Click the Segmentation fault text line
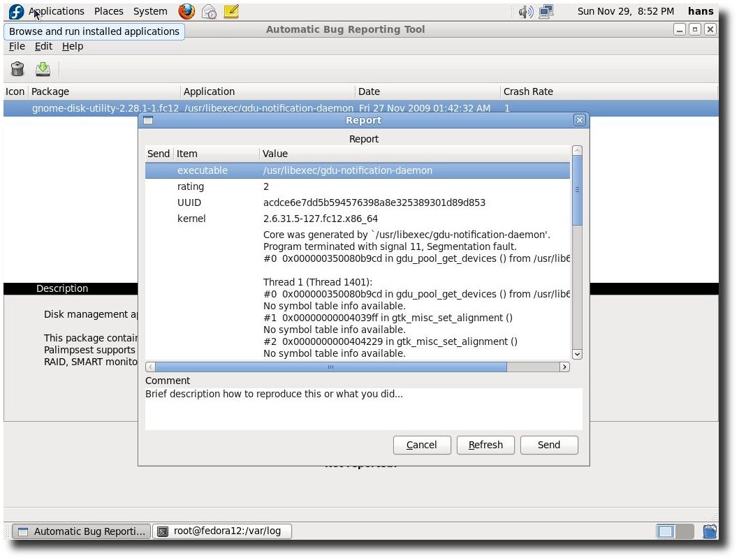739x560 pixels. point(390,246)
